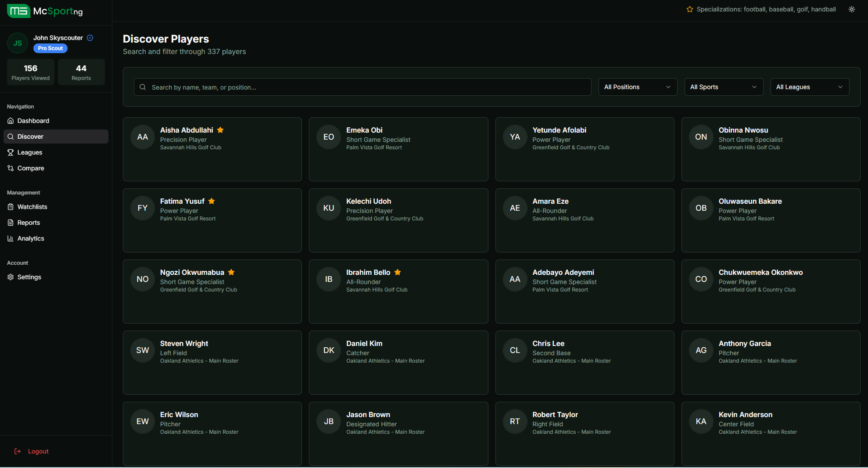This screenshot has height=468, width=868.
Task: Click the search magnifier icon in search bar
Action: (143, 87)
